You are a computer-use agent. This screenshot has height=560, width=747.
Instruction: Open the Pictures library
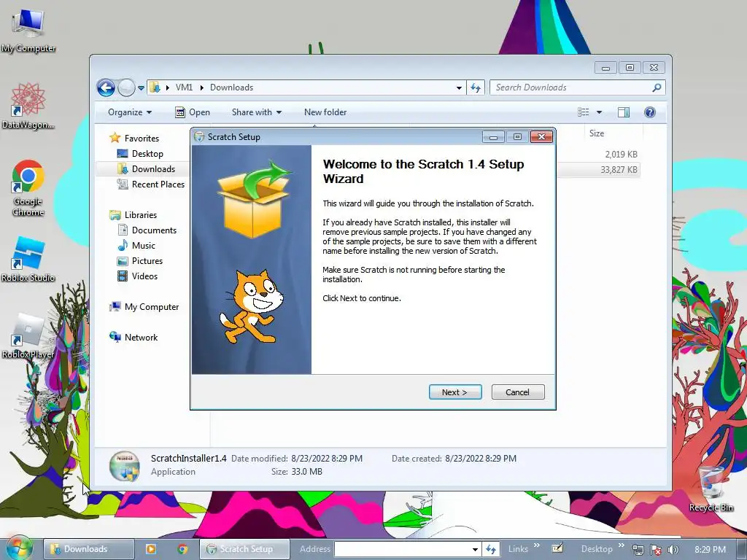[147, 261]
